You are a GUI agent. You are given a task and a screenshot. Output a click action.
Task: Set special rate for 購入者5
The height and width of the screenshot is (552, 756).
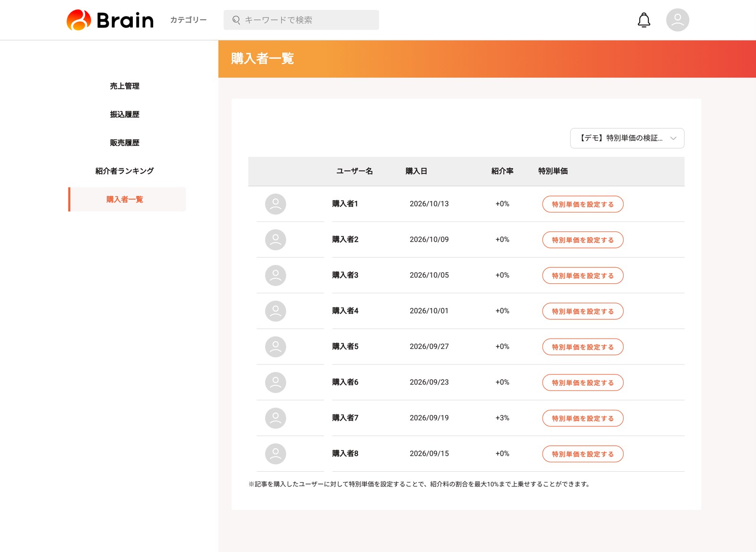click(583, 347)
